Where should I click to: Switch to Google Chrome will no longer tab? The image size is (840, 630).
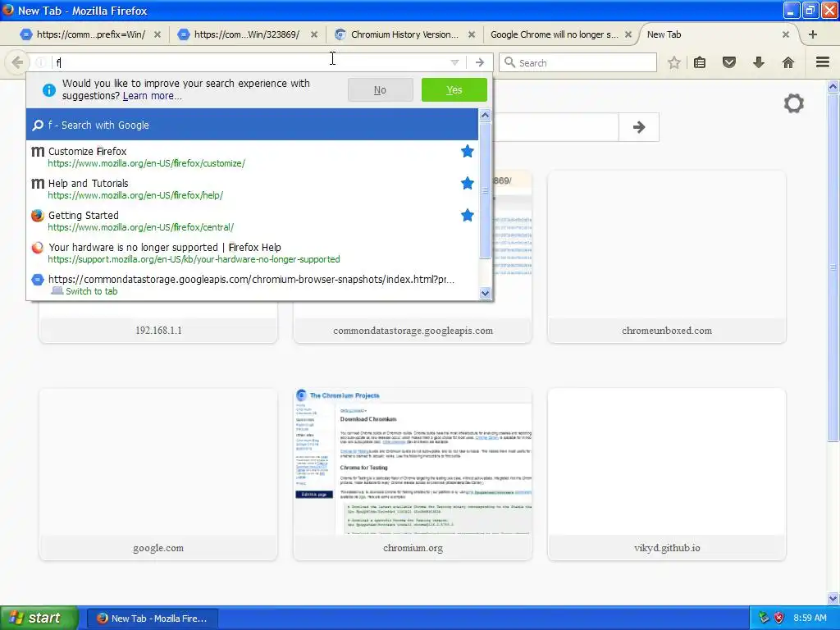pos(555,34)
